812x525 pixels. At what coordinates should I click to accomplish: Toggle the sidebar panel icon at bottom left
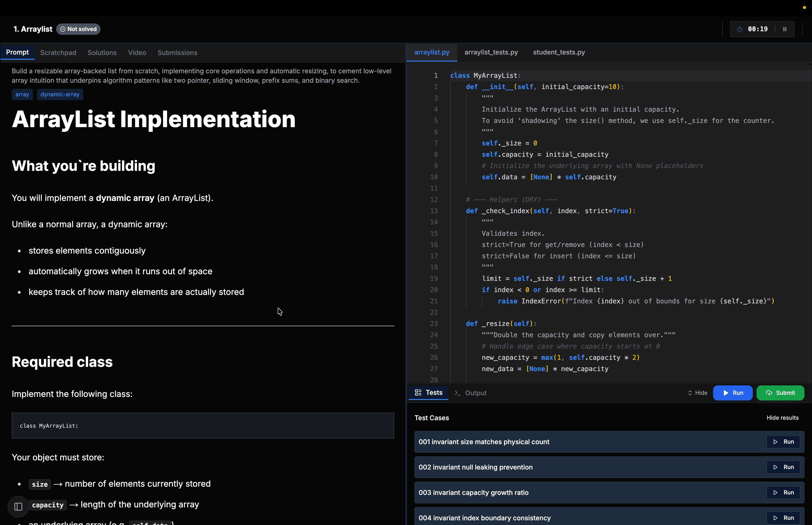click(18, 507)
